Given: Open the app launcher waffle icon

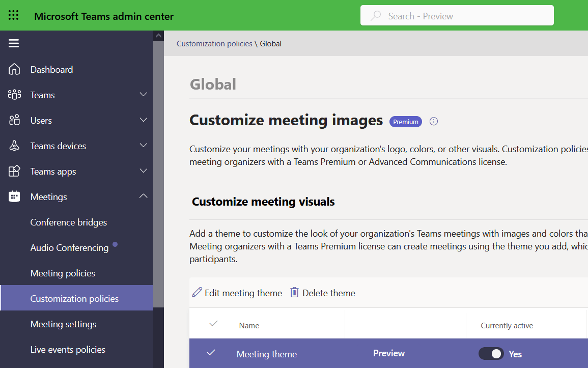Looking at the screenshot, I should (x=14, y=16).
